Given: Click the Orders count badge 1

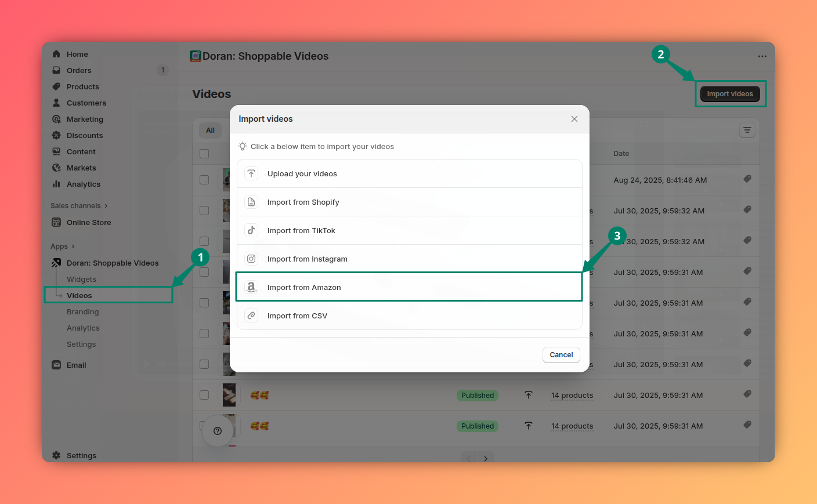Looking at the screenshot, I should (x=162, y=70).
